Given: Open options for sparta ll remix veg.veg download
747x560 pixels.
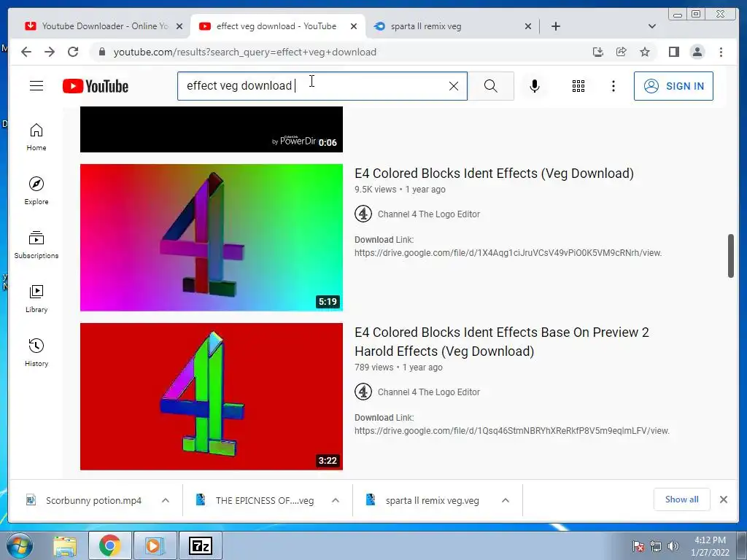Looking at the screenshot, I should (506, 500).
